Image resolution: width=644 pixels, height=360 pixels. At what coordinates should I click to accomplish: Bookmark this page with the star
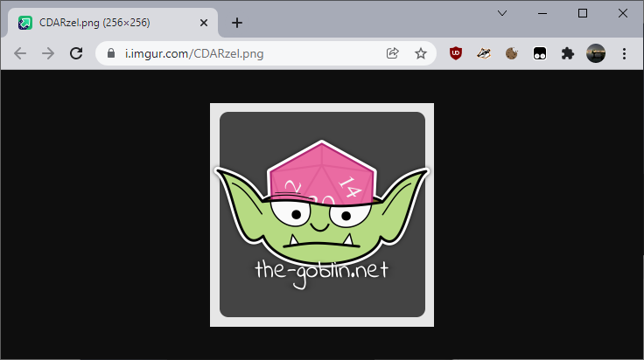click(421, 53)
